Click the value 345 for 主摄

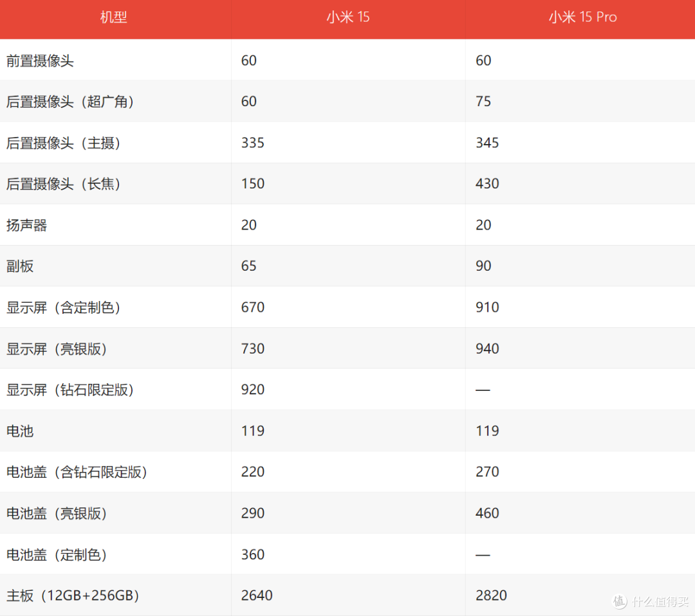[x=487, y=143]
